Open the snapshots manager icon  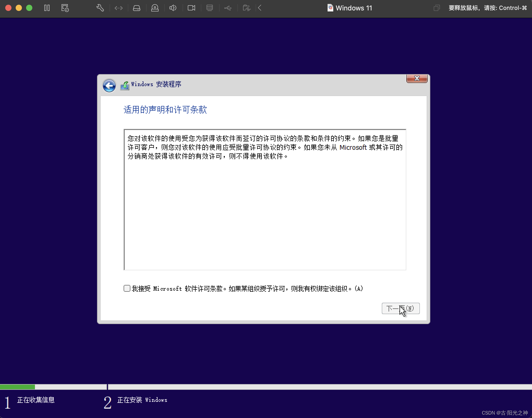pos(65,8)
